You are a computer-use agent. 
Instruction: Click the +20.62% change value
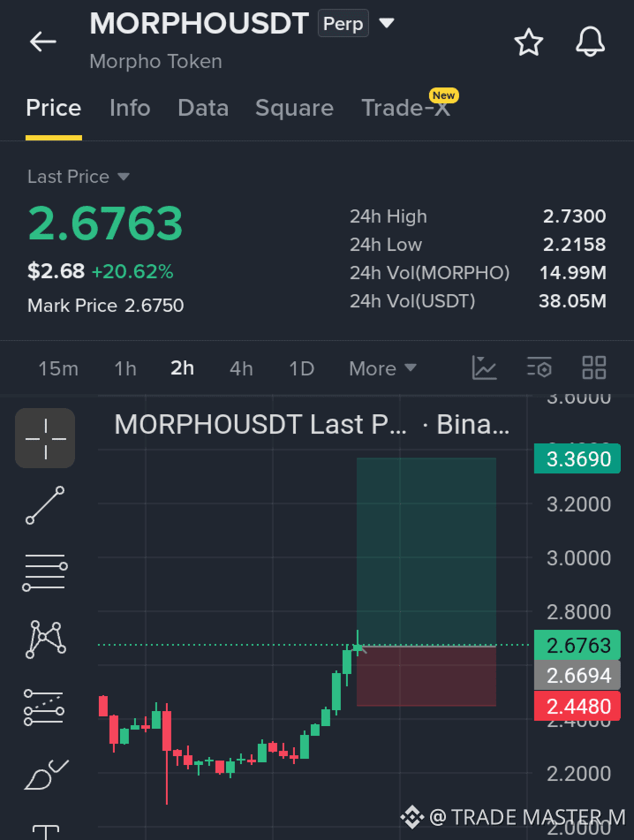132,271
